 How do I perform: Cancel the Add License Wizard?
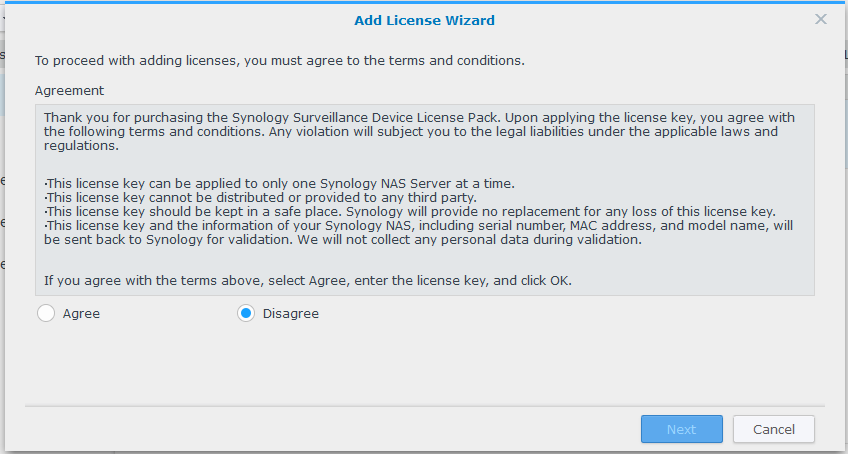773,429
